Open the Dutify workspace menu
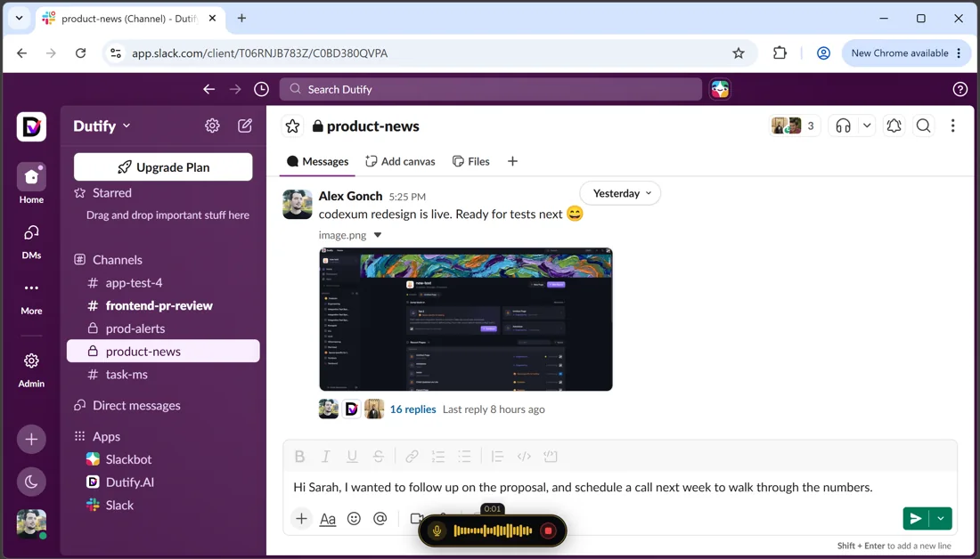 pyautogui.click(x=102, y=126)
